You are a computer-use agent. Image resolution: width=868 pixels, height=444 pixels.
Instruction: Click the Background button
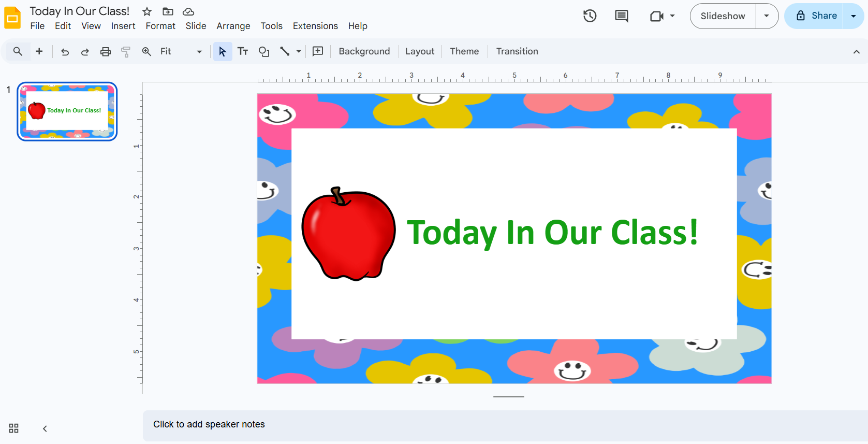tap(364, 51)
